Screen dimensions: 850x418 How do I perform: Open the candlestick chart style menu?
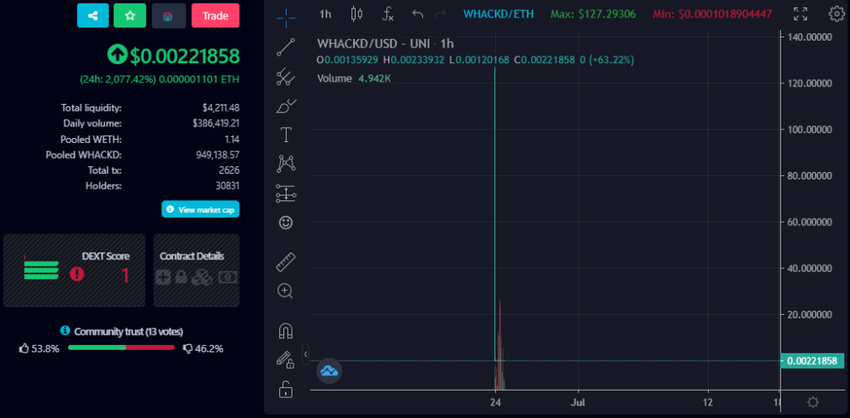pos(356,15)
